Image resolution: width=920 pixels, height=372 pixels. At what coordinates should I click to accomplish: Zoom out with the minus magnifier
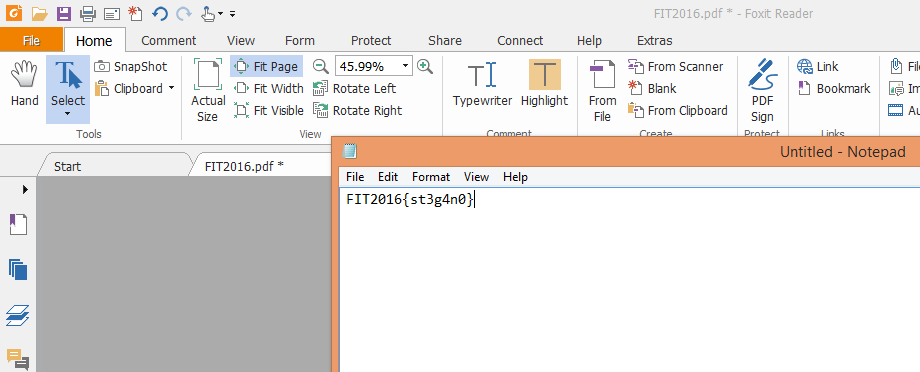click(320, 66)
